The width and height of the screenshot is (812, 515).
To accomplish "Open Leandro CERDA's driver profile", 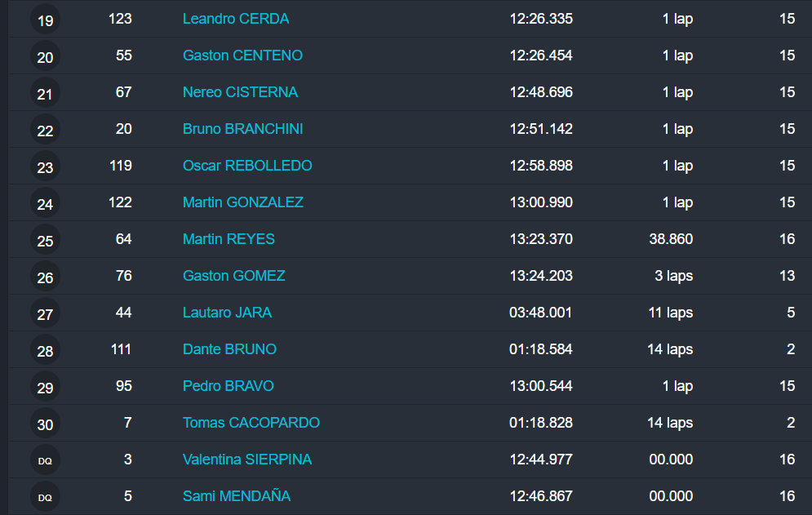I will click(236, 19).
